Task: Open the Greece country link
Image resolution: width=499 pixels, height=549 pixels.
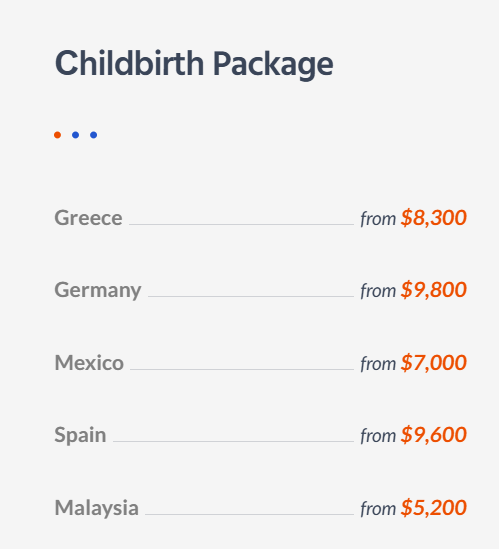Action: click(x=88, y=218)
